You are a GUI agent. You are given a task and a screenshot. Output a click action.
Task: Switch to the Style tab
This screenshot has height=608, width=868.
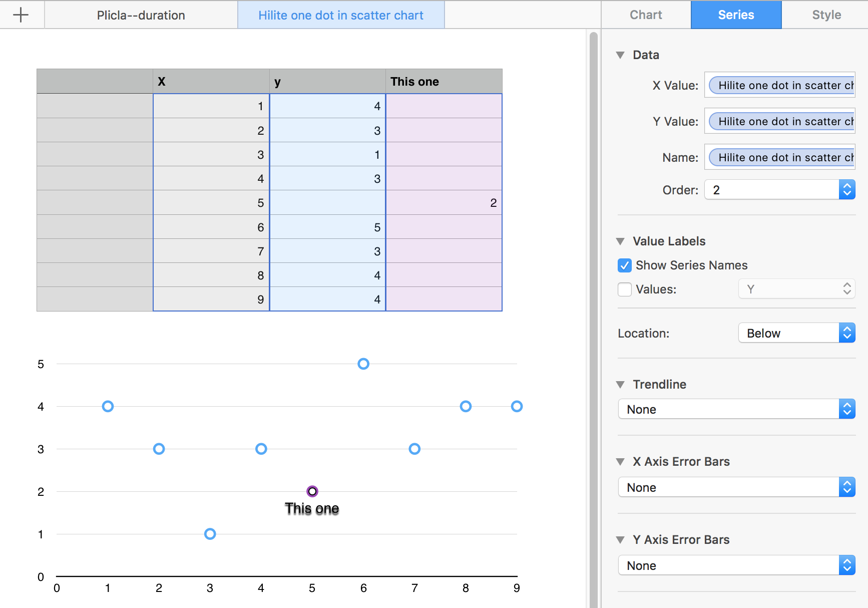[826, 15]
